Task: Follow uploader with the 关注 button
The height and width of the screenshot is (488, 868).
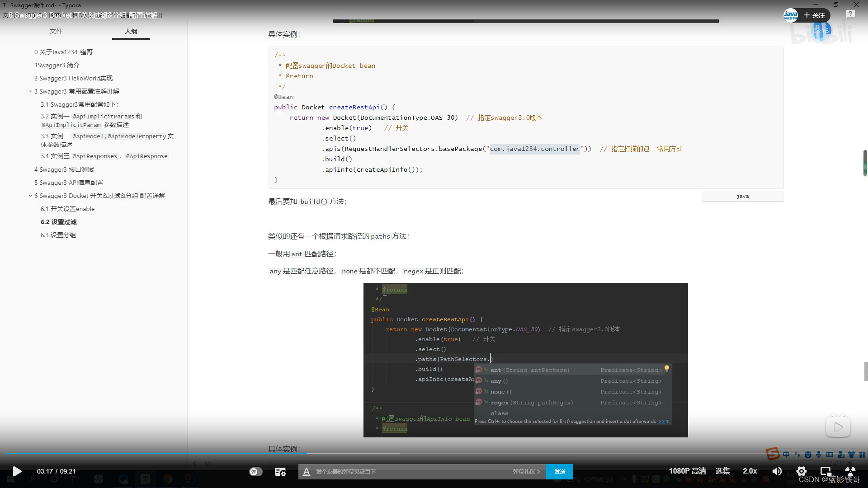Action: point(815,15)
